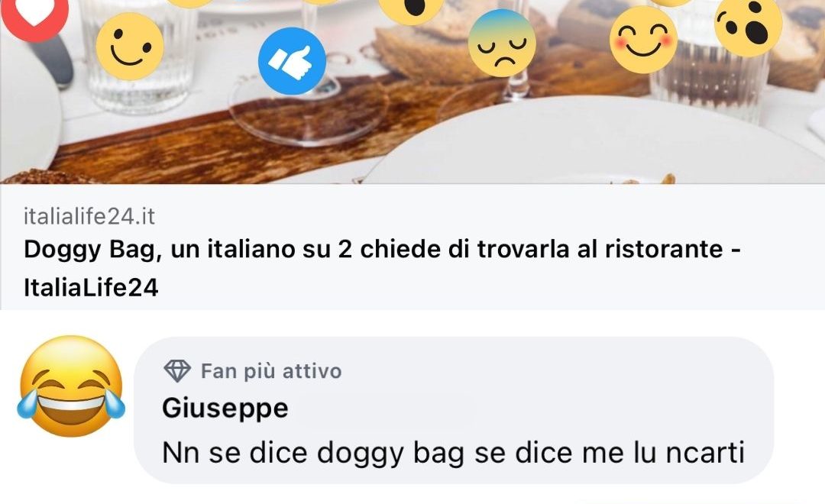Click the blushing smiley reaction emoji

tap(643, 40)
